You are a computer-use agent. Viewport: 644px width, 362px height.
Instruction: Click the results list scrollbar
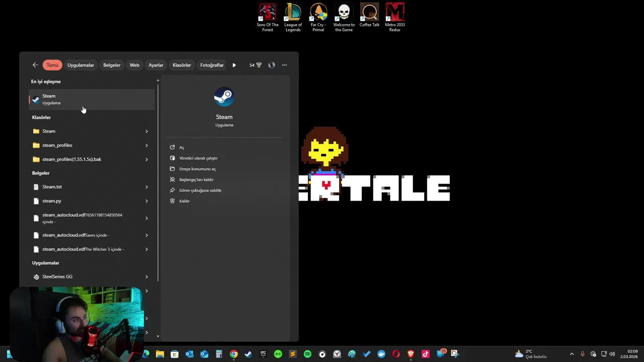[x=158, y=183]
